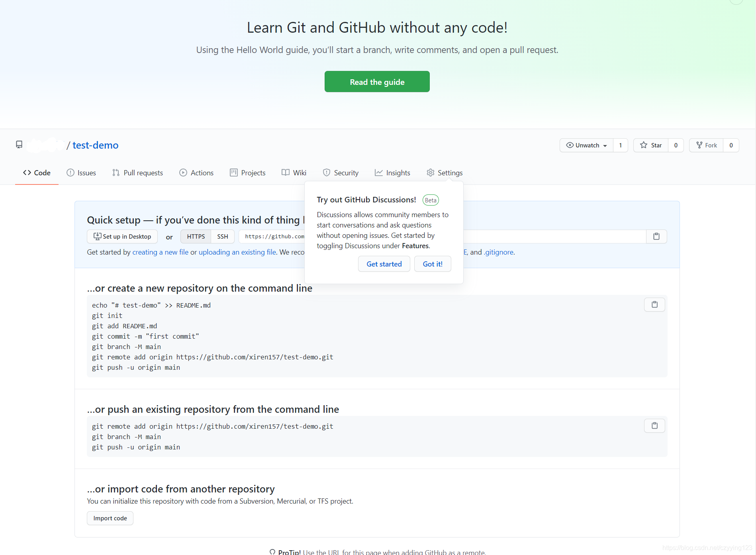The image size is (756, 555).
Task: Click the lightbulb icon beside ProTip!
Action: click(272, 552)
